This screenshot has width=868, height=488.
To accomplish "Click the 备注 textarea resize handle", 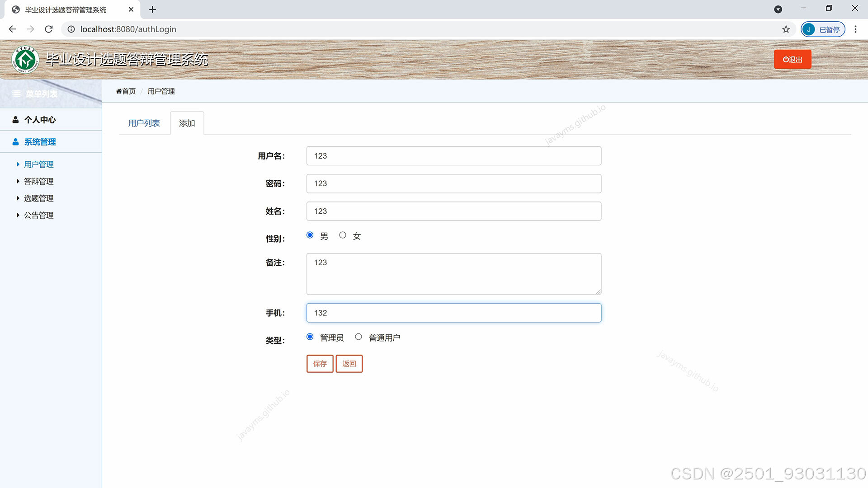I will click(x=598, y=292).
